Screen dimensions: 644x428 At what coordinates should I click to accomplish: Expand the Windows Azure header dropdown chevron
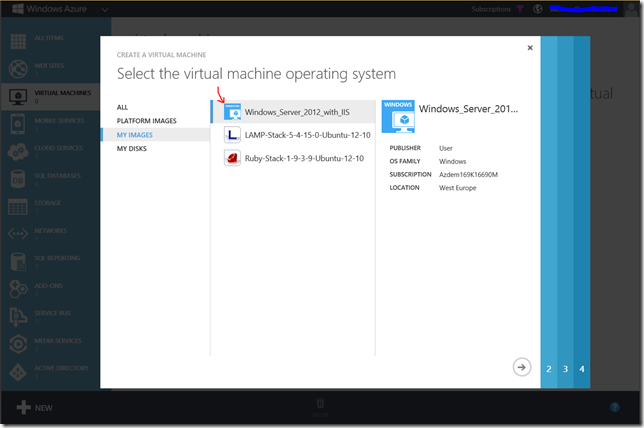tap(105, 9)
